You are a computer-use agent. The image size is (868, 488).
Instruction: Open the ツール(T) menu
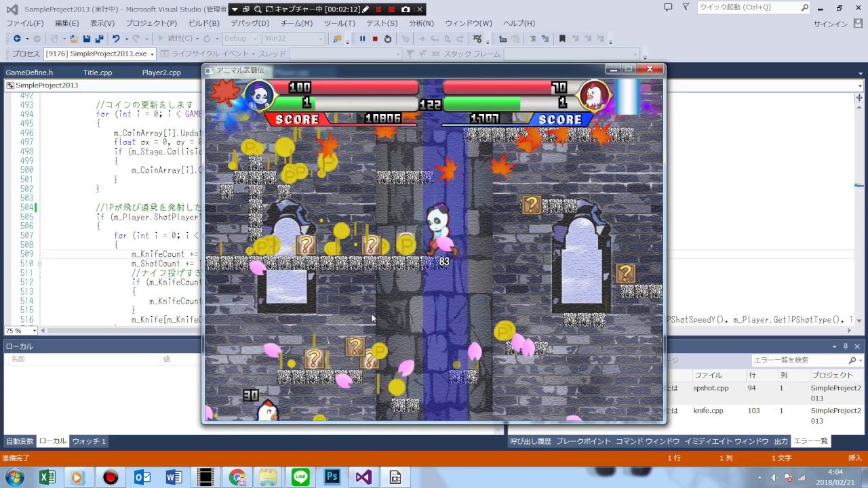click(x=339, y=23)
